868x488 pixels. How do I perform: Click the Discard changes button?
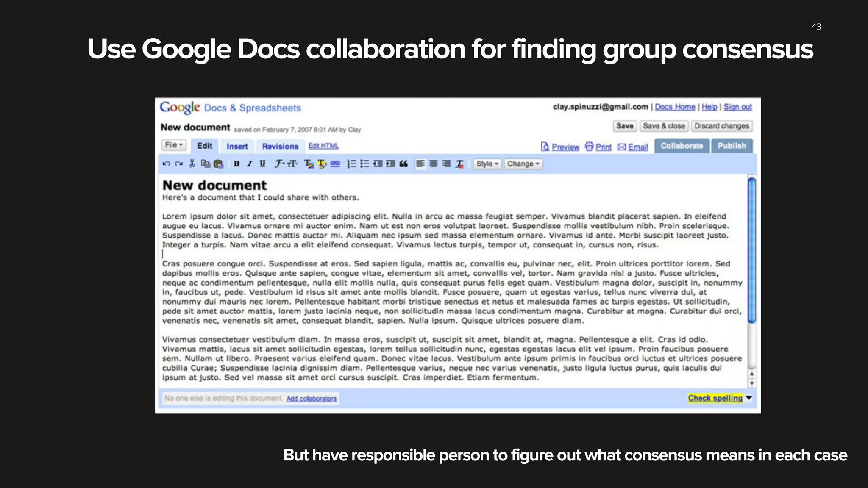[x=722, y=126]
